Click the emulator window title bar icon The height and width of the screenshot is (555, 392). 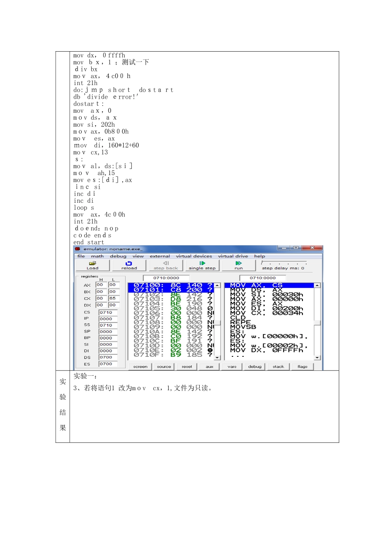point(78,249)
